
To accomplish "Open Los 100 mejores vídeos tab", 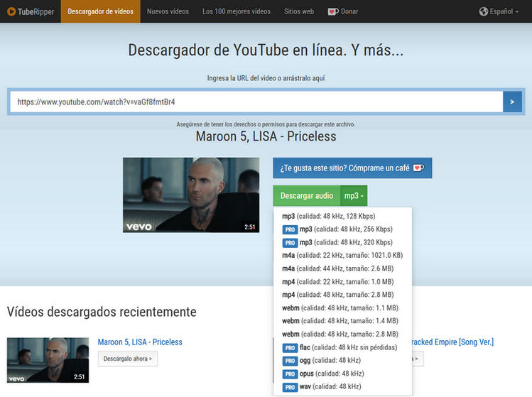I will pos(237,11).
